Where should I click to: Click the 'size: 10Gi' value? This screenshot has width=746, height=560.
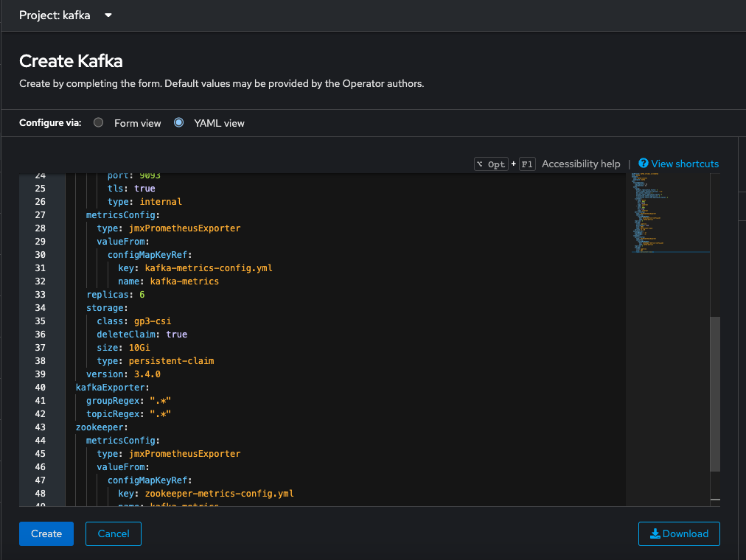139,348
